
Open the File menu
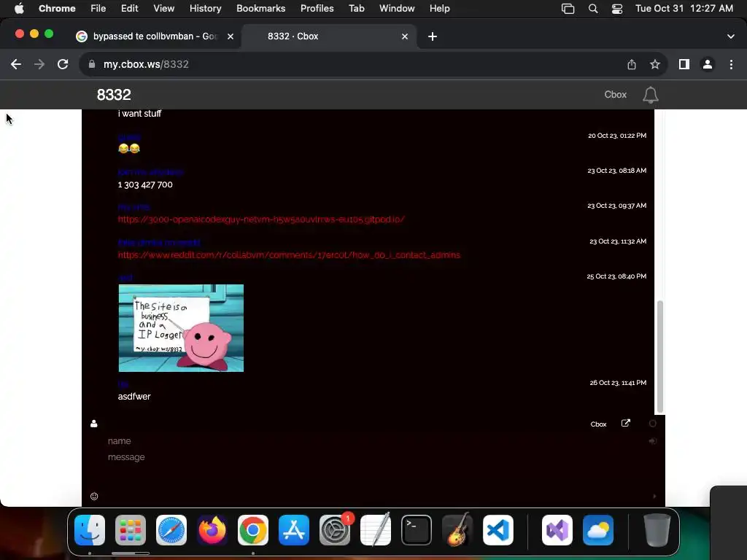98,9
